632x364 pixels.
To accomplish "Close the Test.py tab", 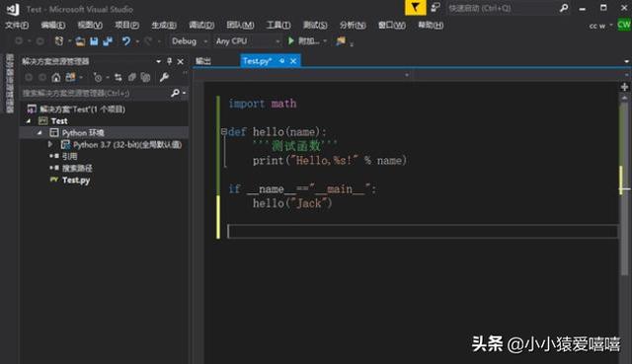I will [293, 61].
